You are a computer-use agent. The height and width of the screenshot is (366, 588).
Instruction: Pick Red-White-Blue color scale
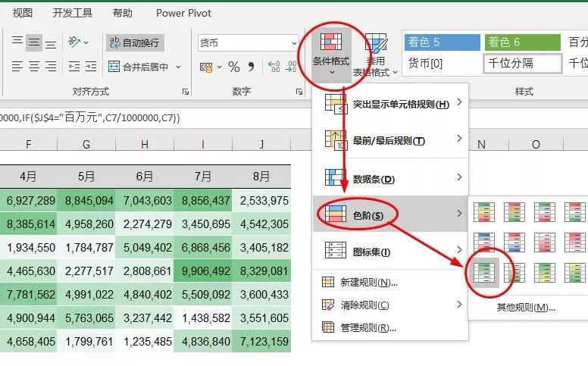(x=514, y=242)
